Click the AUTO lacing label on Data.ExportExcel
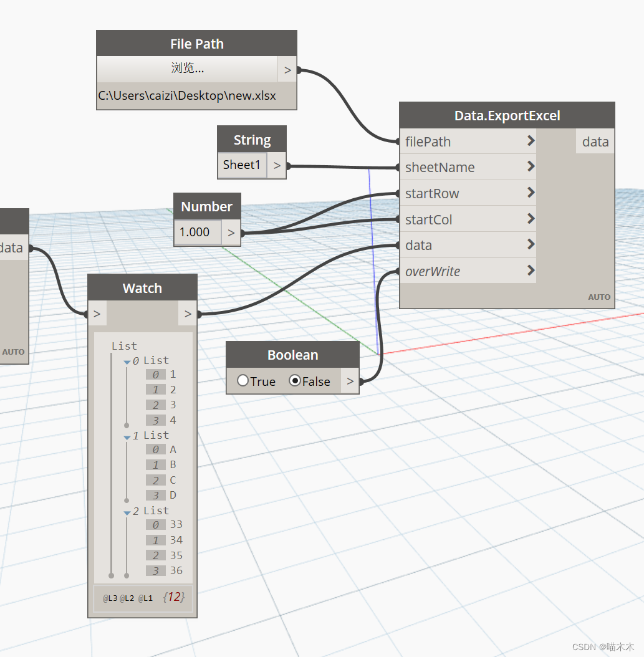Viewport: 644px width, 657px height. click(599, 297)
